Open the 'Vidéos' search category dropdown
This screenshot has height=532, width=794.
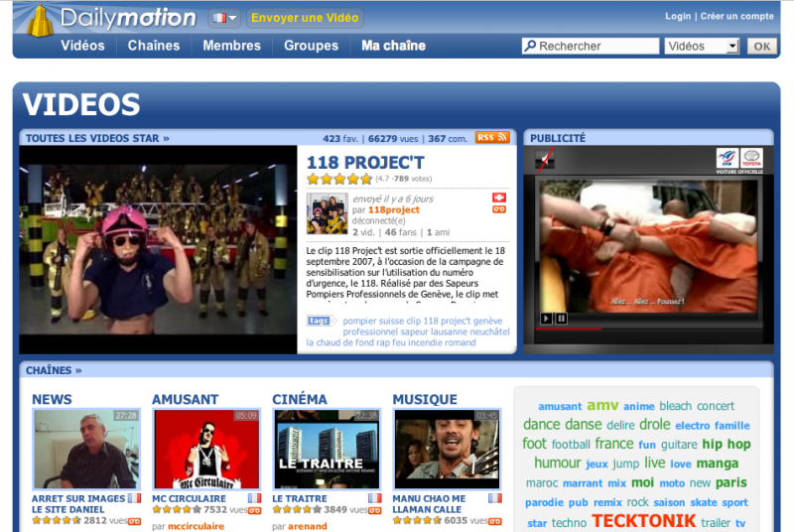(703, 46)
